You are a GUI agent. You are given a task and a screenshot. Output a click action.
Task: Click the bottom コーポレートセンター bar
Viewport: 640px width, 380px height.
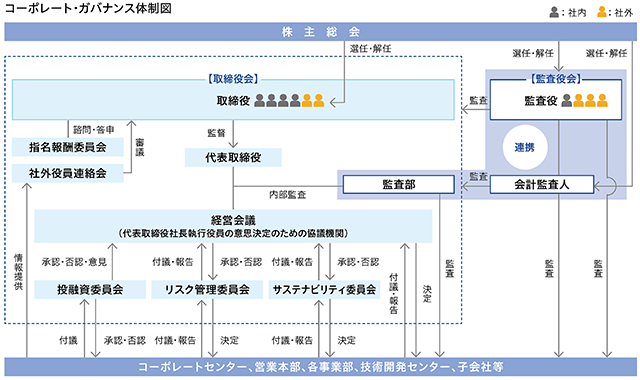point(320,367)
